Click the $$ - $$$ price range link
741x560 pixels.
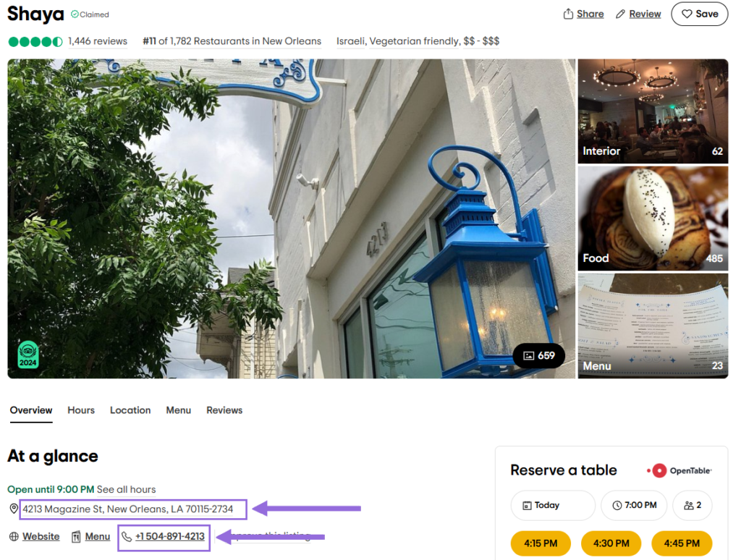tap(481, 41)
